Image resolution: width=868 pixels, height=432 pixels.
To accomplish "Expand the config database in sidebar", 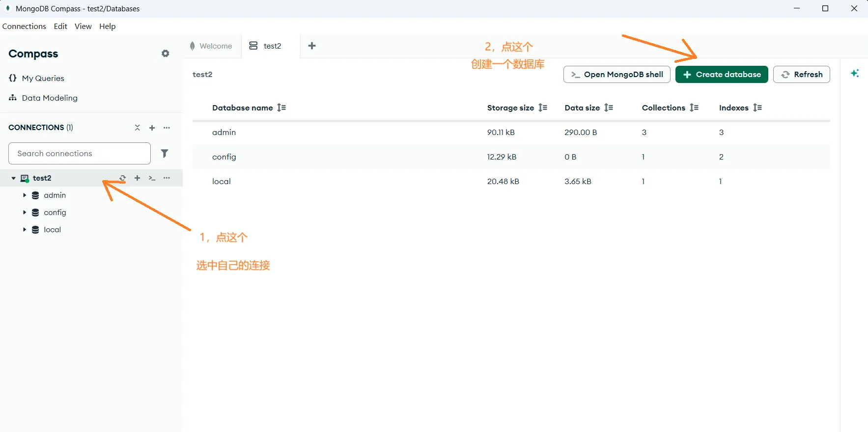I will pyautogui.click(x=24, y=213).
